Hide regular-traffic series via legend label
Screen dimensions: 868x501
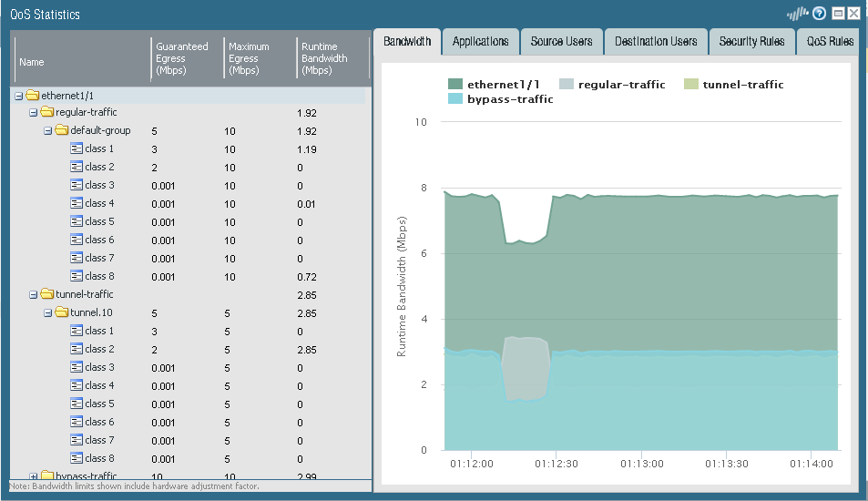621,85
